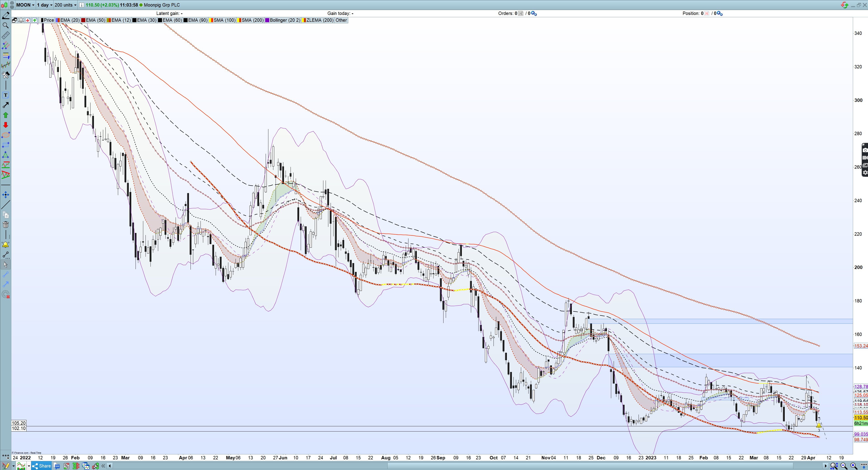Open the chart comments speech bubble icon
This screenshot has height=470, width=868.
(x=57, y=466)
